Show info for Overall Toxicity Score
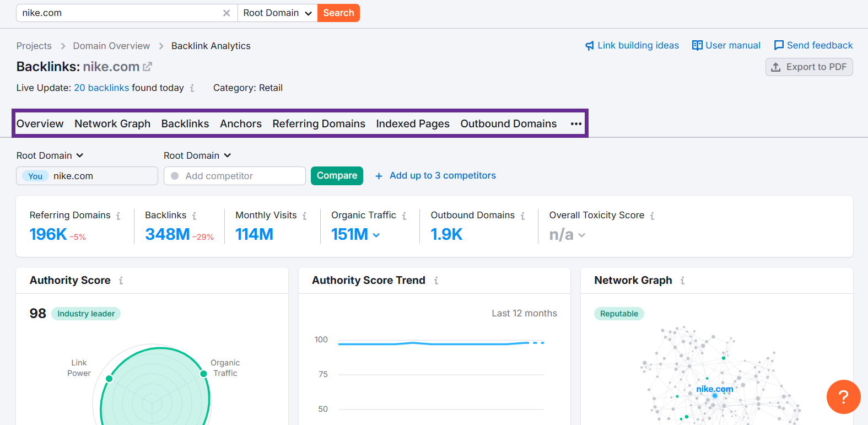Screen dimensions: 868x425 pyautogui.click(x=652, y=216)
